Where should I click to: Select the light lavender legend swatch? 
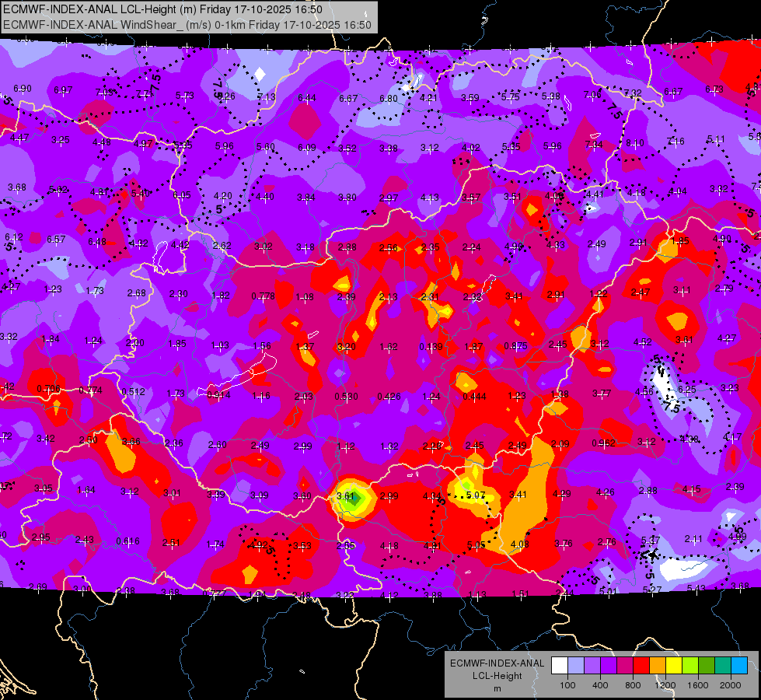point(576,666)
